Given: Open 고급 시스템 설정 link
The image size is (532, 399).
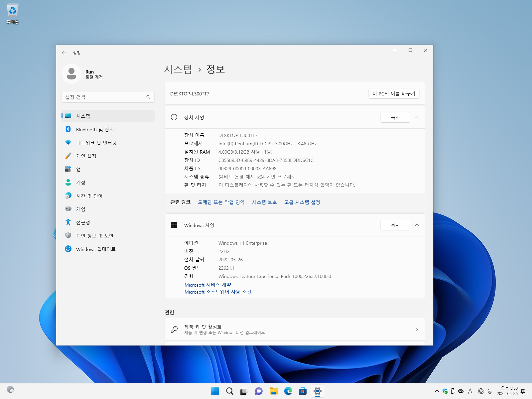Looking at the screenshot, I should [302, 202].
